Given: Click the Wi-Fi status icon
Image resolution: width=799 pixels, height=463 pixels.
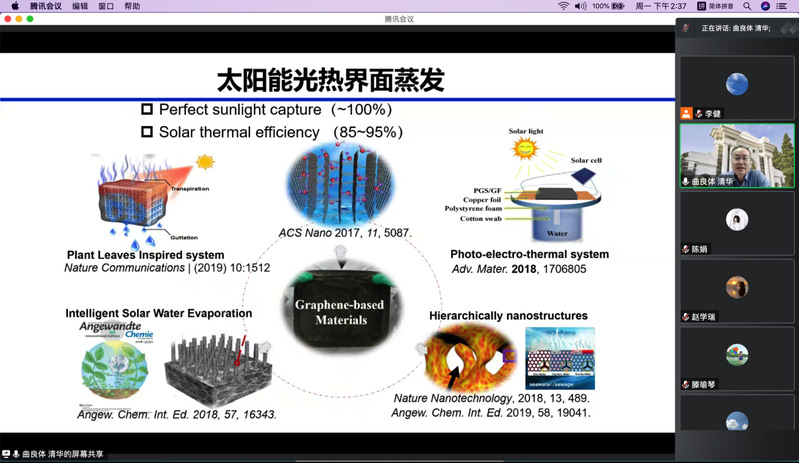Looking at the screenshot, I should (x=564, y=6).
